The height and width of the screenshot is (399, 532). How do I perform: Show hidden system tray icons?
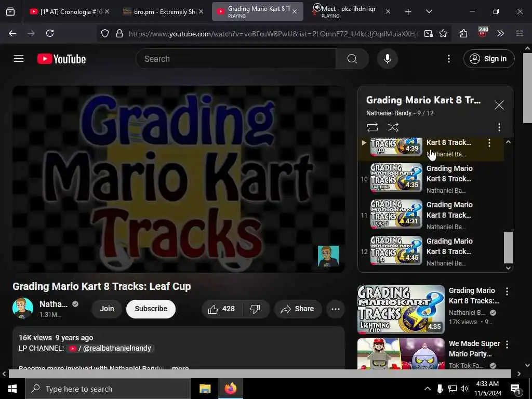pyautogui.click(x=427, y=389)
